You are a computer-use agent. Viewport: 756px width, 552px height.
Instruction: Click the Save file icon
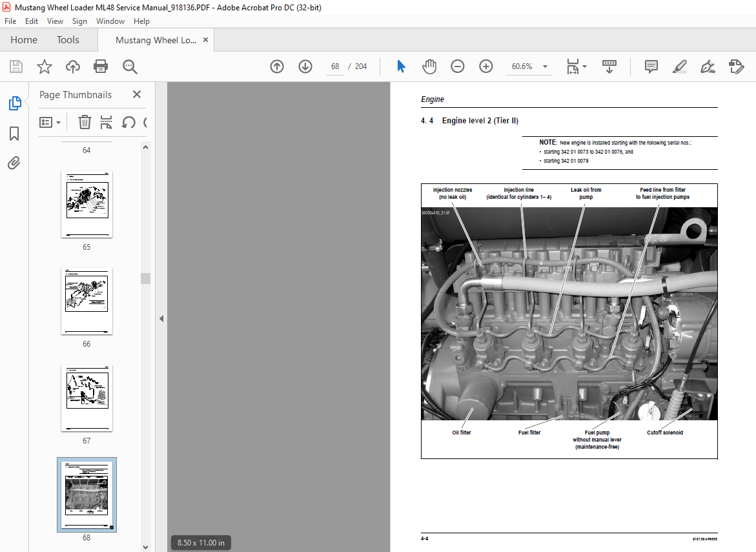point(16,66)
